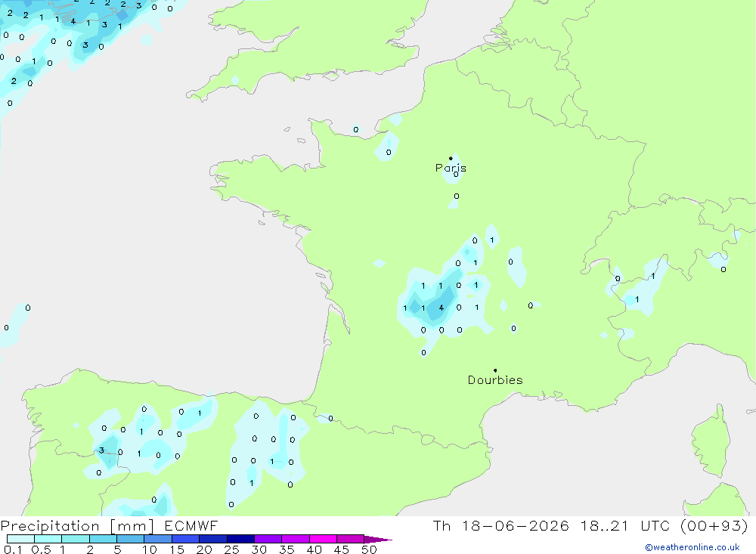This screenshot has height=554, width=756.
Task: Click the '18..21 UTC' time range
Action: pos(625,525)
